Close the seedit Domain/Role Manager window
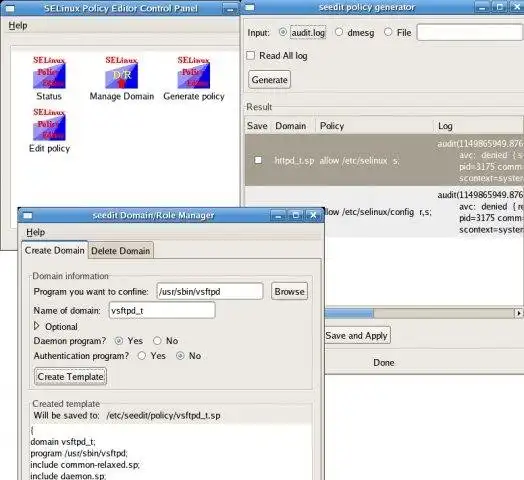The image size is (524, 480). point(313,216)
